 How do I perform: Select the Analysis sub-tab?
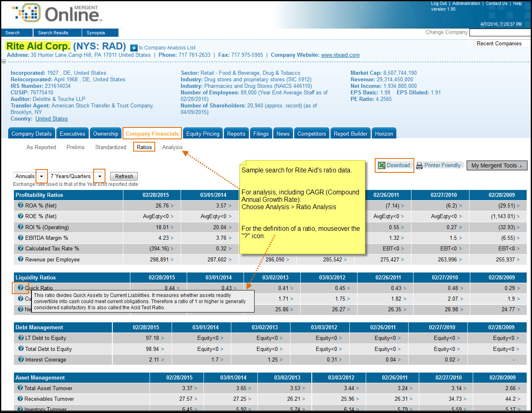(172, 147)
